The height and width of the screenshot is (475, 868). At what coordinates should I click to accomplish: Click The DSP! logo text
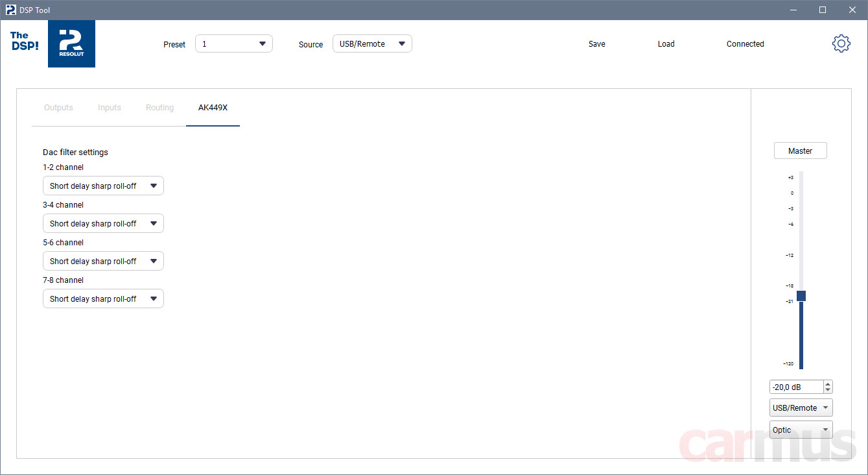coord(24,41)
